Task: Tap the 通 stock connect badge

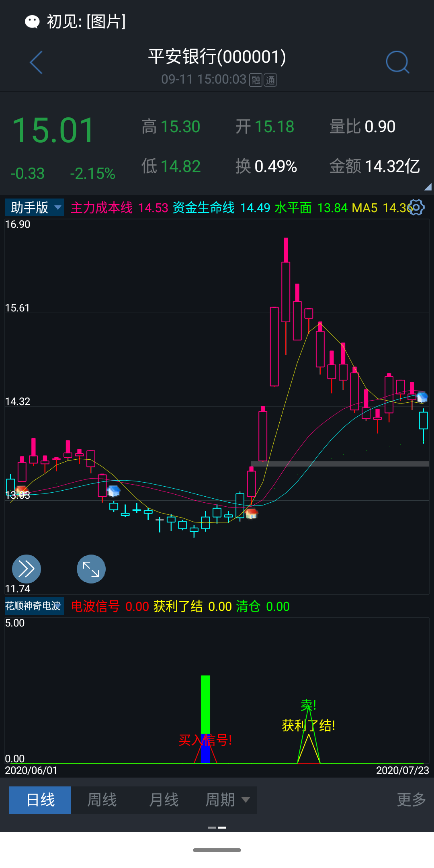Action: click(270, 80)
